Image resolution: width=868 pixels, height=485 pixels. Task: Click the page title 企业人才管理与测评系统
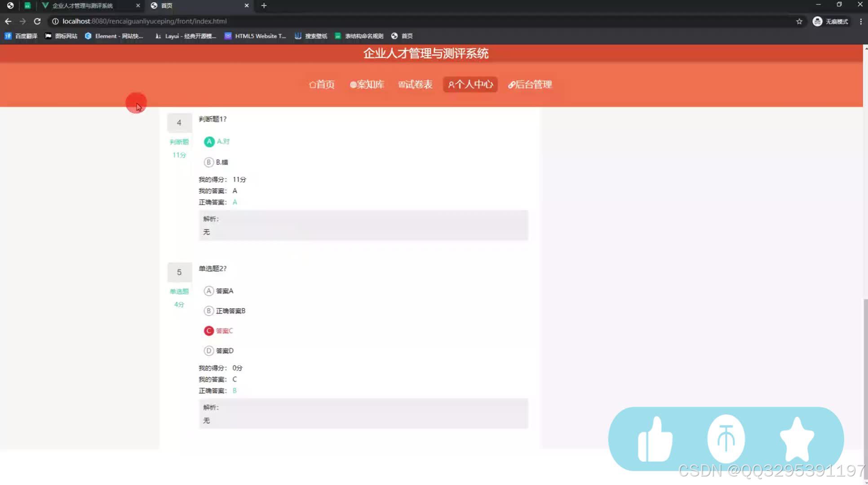426,53
